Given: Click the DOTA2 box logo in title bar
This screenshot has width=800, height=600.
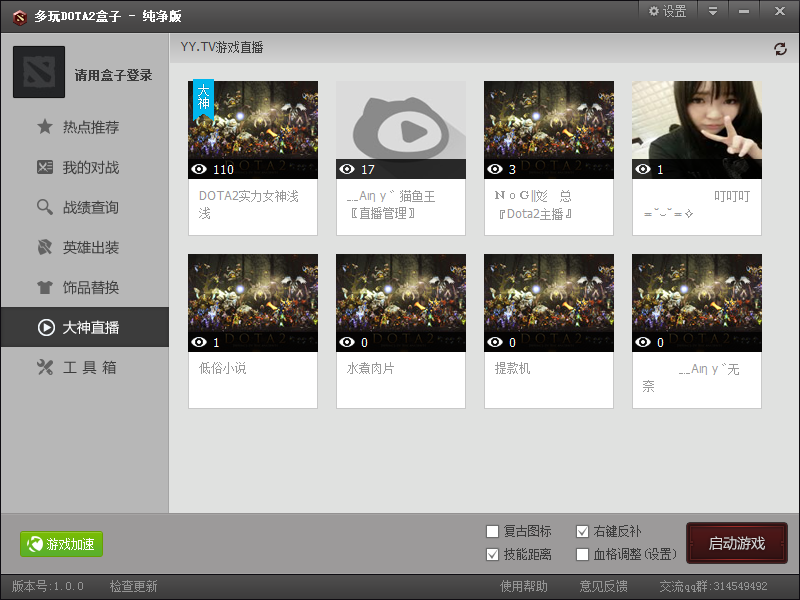Looking at the screenshot, I should [19, 17].
